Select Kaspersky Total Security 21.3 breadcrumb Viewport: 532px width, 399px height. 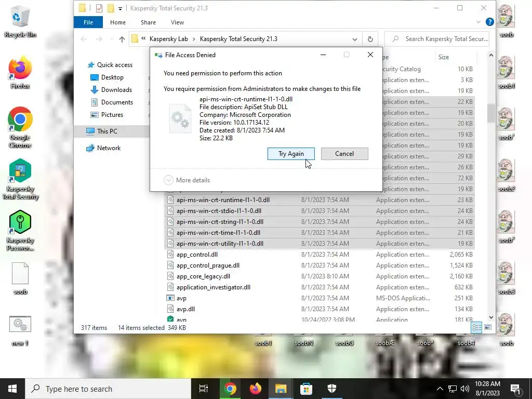click(x=238, y=39)
